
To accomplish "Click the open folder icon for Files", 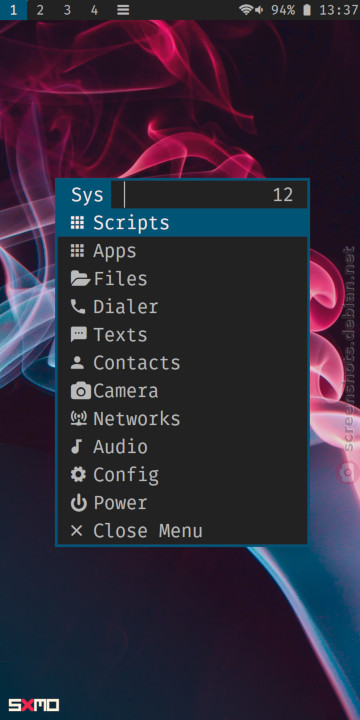I will (80, 279).
